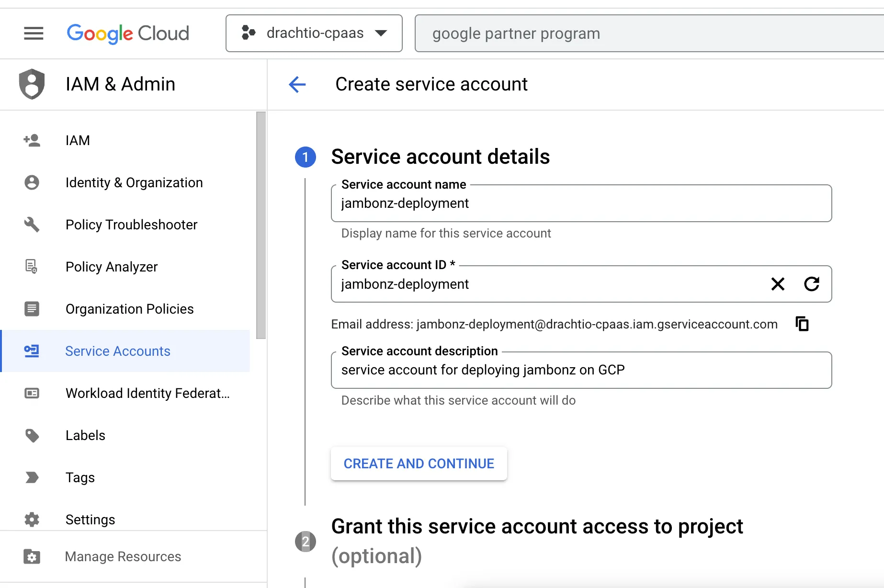The height and width of the screenshot is (588, 884).
Task: Open Identity & Organization page
Action: tap(125, 182)
